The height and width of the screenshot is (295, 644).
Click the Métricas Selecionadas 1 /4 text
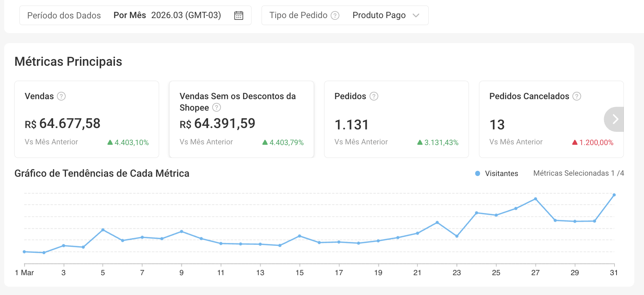(579, 173)
